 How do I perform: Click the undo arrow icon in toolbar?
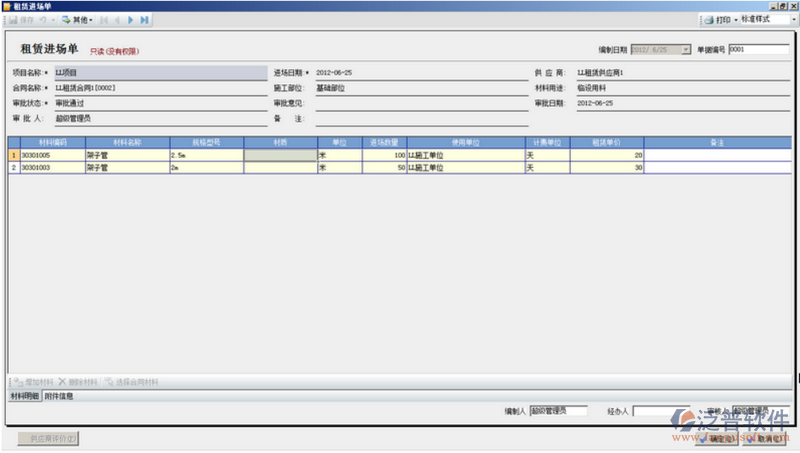point(42,19)
